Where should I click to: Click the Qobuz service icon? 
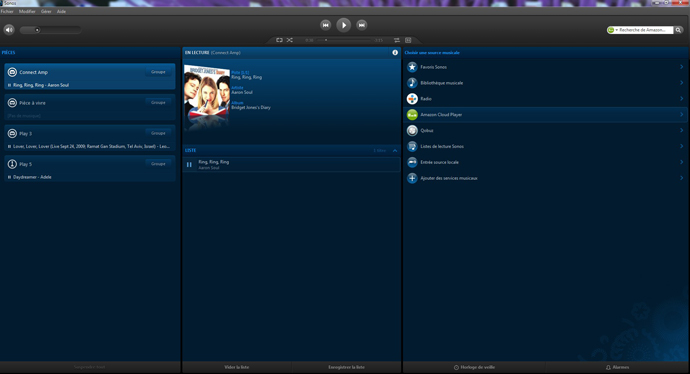412,130
